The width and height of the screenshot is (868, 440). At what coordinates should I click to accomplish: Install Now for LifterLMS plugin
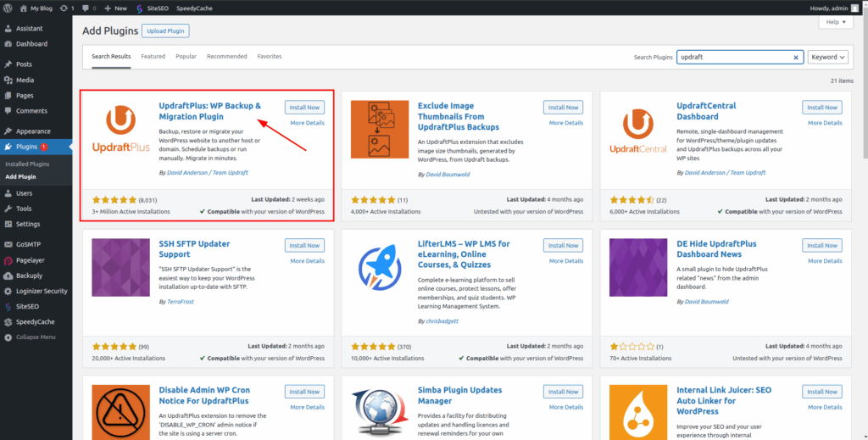point(563,245)
